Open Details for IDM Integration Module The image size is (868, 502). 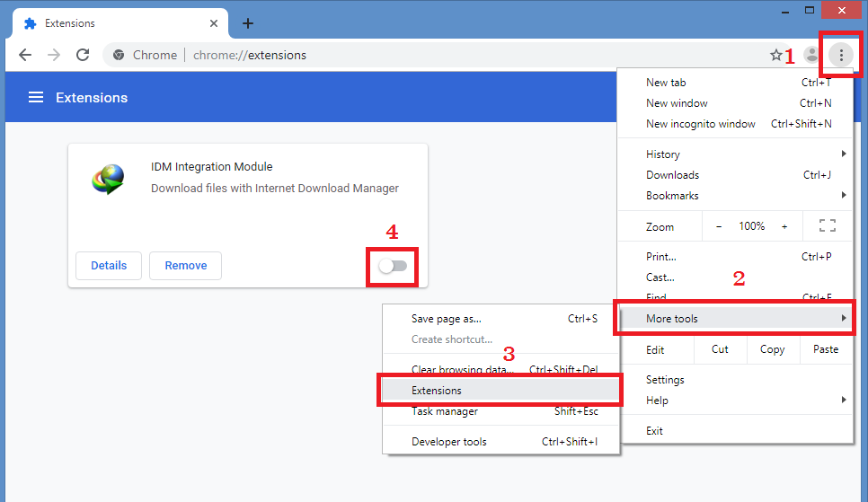point(109,266)
